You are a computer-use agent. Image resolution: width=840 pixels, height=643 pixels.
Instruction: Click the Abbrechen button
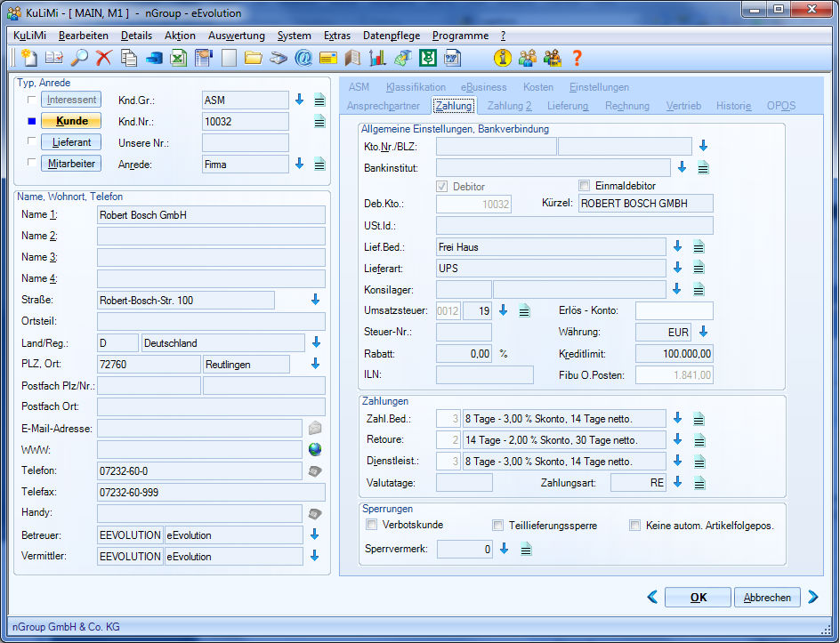coord(767,597)
